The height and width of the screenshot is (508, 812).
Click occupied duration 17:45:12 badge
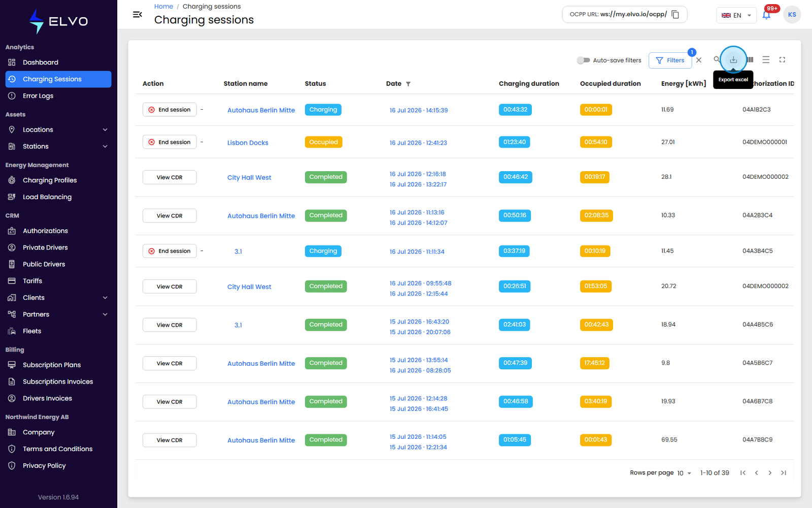point(594,363)
